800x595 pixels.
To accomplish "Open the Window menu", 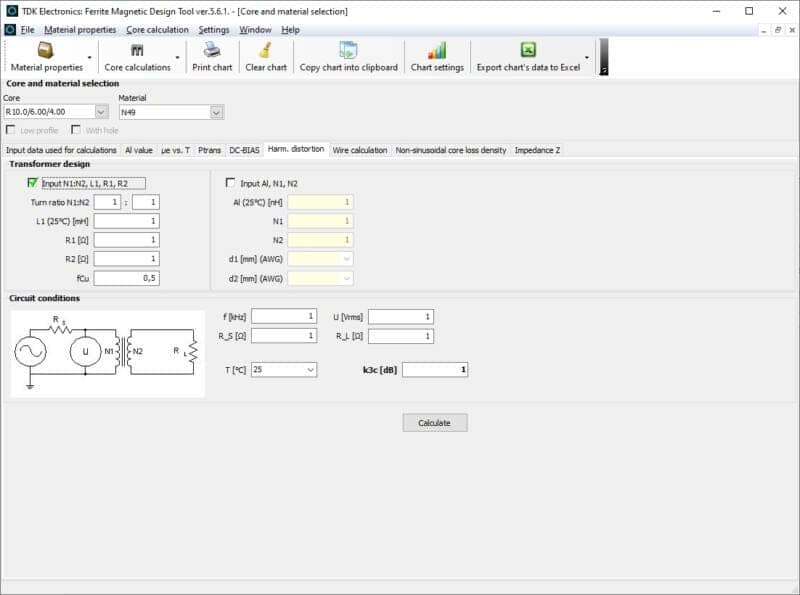I will (255, 30).
